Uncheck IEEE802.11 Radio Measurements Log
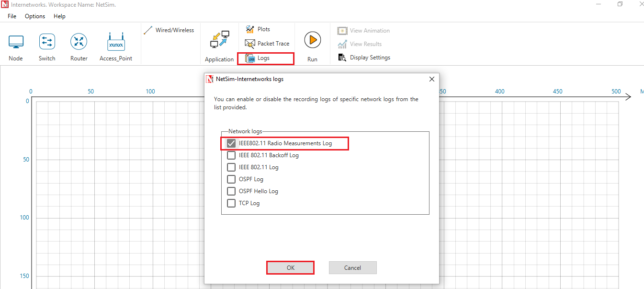The height and width of the screenshot is (289, 644). 231,143
